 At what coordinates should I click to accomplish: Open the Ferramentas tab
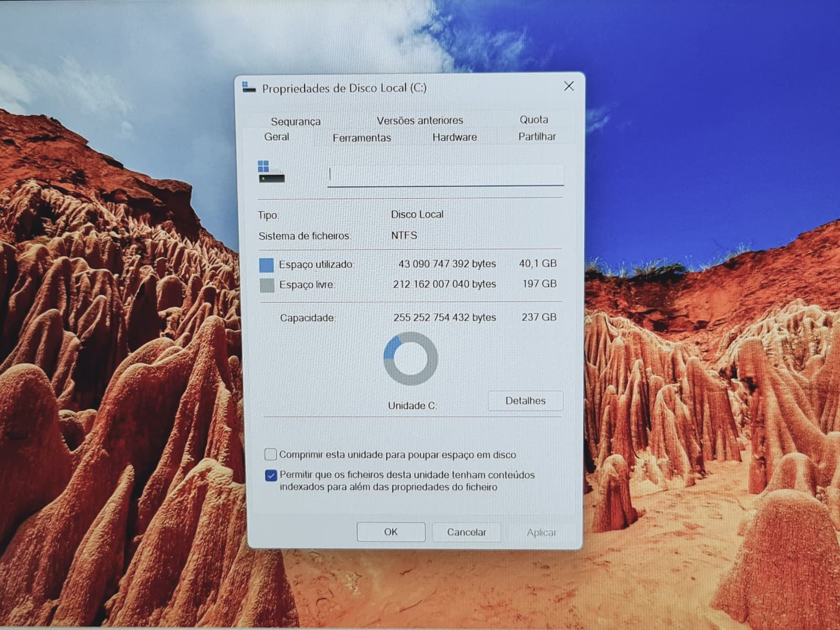click(362, 138)
